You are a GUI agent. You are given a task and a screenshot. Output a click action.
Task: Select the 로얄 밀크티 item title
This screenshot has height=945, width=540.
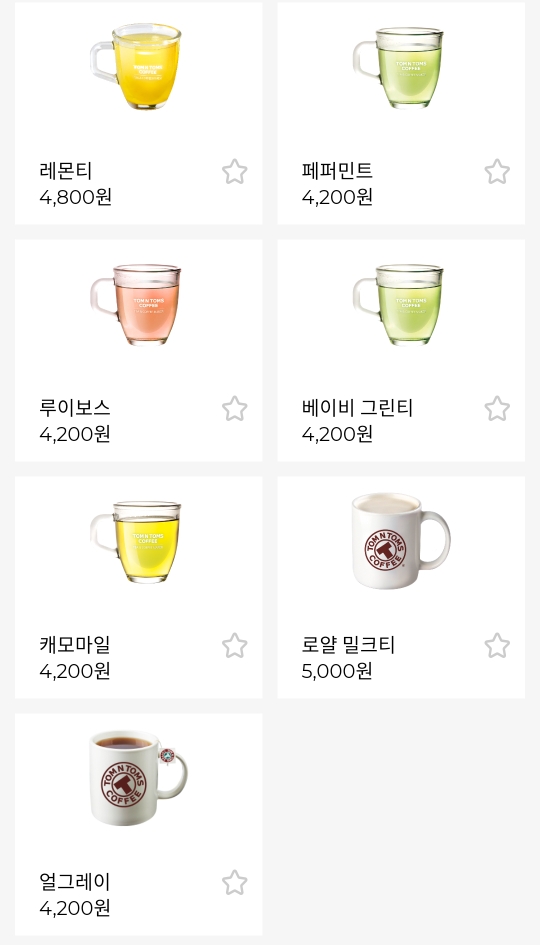[x=348, y=645]
